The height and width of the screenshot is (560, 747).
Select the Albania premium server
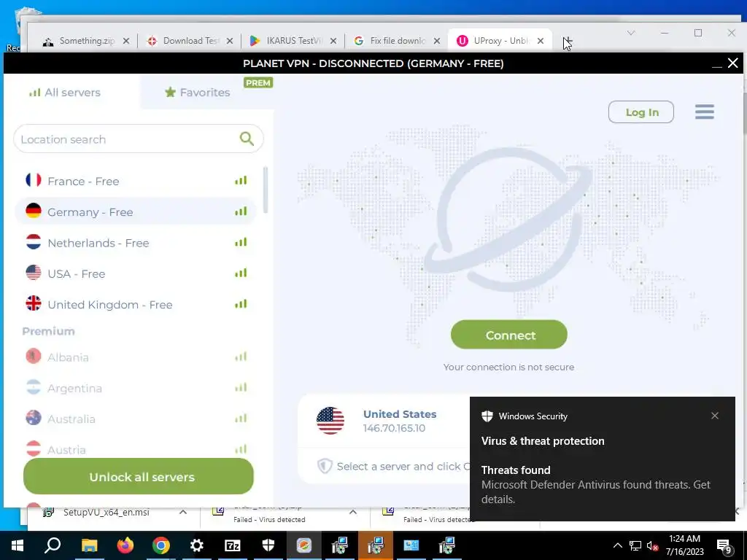pyautogui.click(x=136, y=357)
